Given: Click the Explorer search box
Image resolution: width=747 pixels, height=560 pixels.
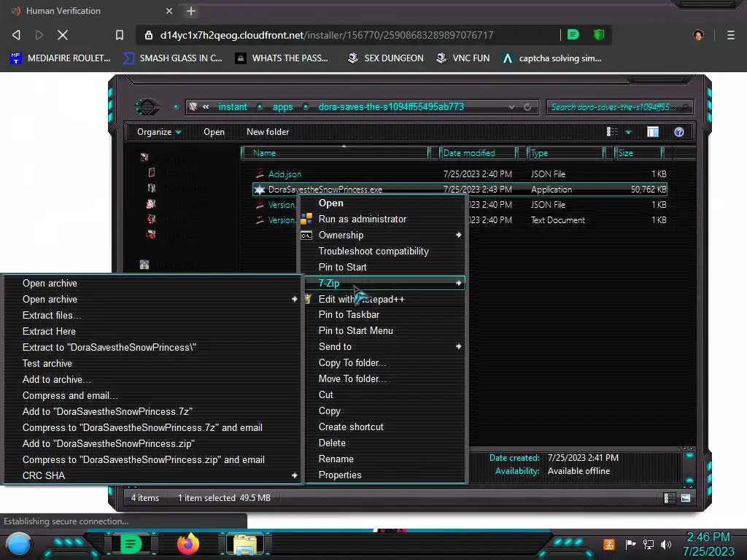Looking at the screenshot, I should (619, 107).
